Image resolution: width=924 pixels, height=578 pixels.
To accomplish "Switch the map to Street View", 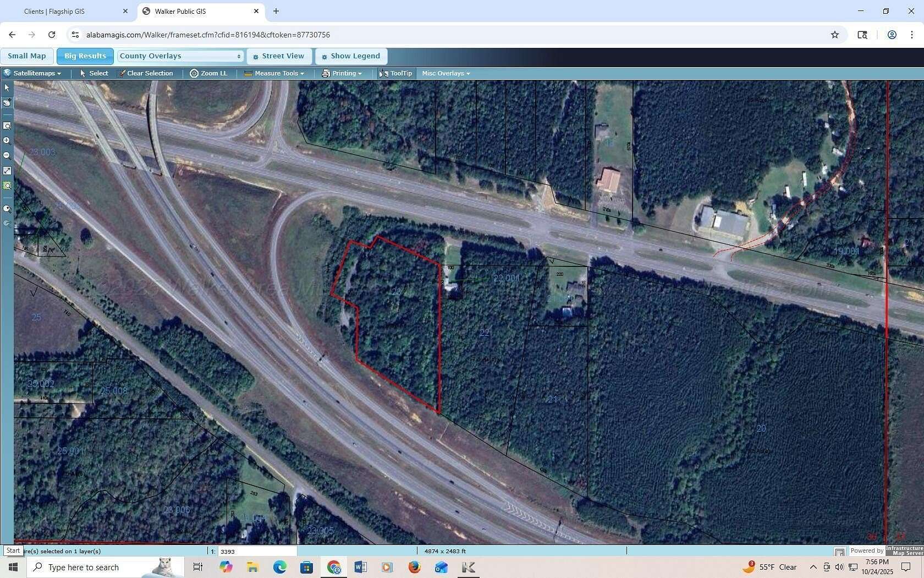I will 279,56.
